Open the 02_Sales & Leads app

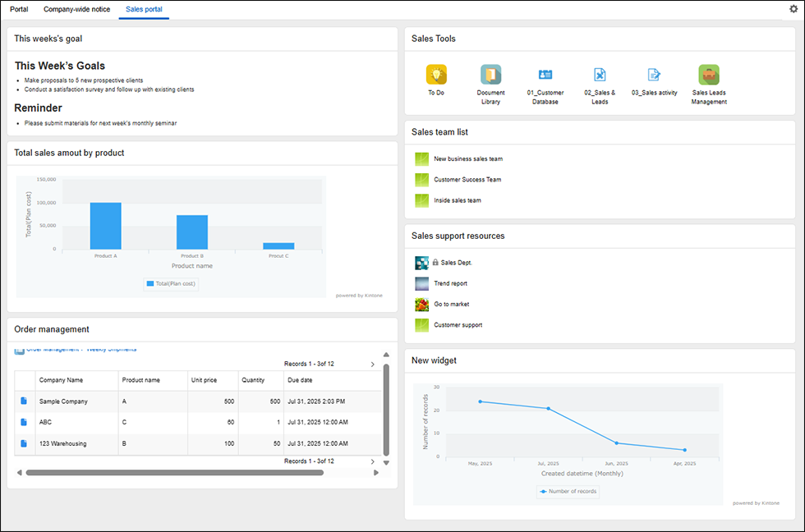click(600, 74)
